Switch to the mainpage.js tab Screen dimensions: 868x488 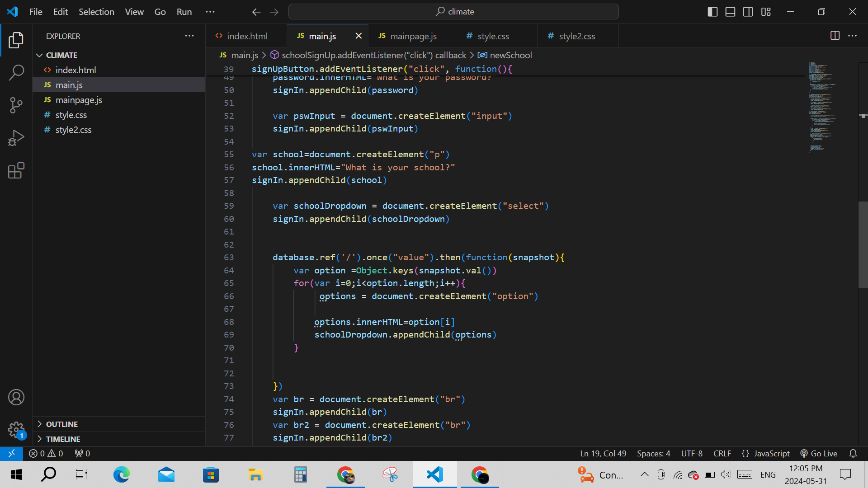tap(413, 36)
